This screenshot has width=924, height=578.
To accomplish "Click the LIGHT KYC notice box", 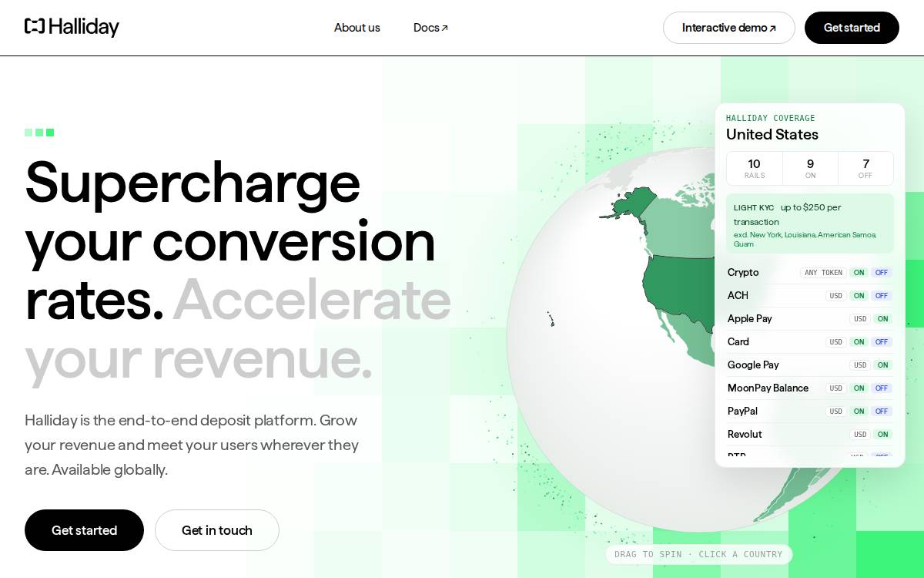I will tap(810, 223).
